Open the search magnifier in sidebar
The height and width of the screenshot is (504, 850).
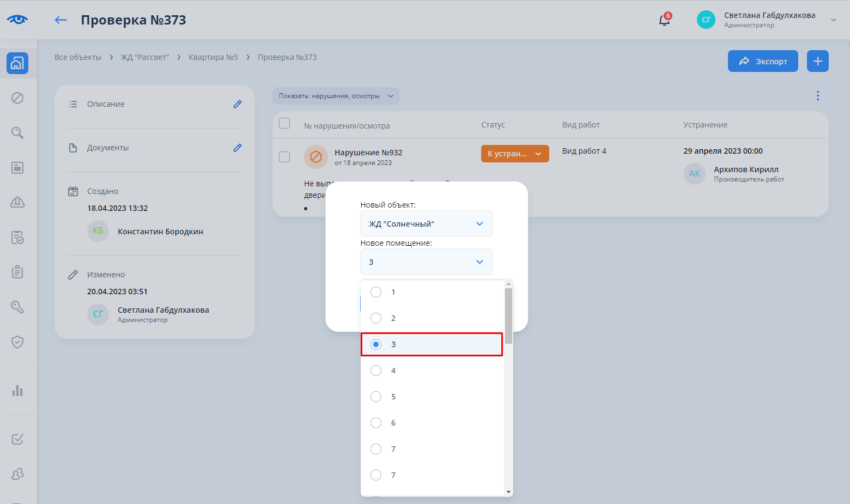[17, 133]
